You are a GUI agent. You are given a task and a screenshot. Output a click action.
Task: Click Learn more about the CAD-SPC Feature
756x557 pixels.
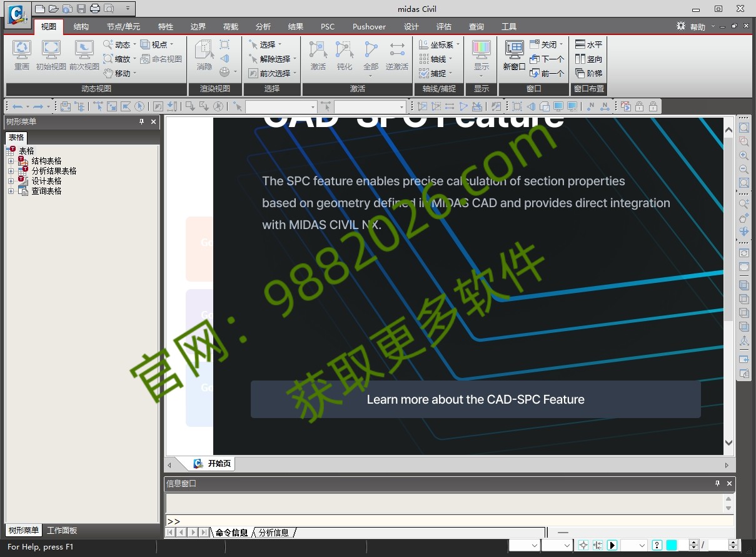click(x=476, y=399)
